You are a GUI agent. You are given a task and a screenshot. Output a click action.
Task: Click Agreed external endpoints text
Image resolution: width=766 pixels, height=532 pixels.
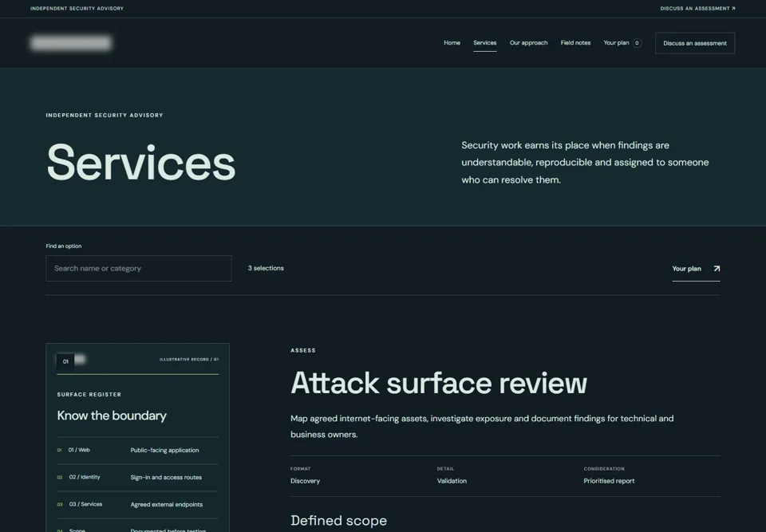click(167, 505)
